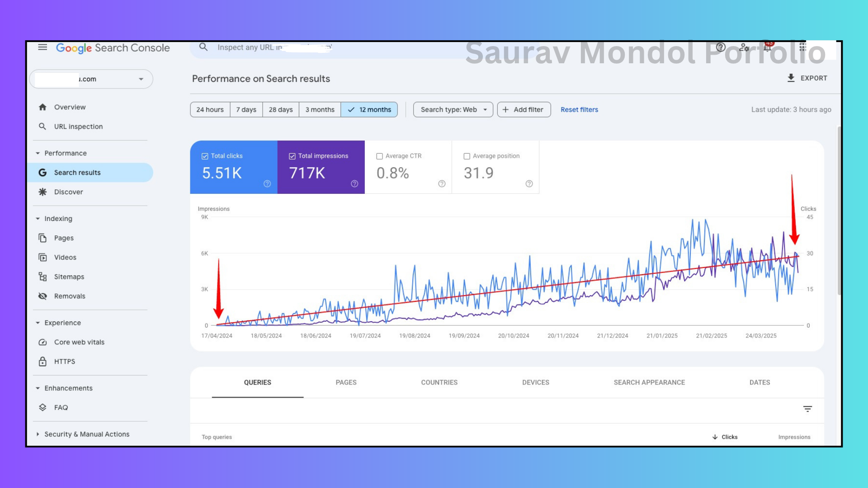Screen dimensions: 868x488
Task: Click the Impressions column header
Action: (x=794, y=437)
